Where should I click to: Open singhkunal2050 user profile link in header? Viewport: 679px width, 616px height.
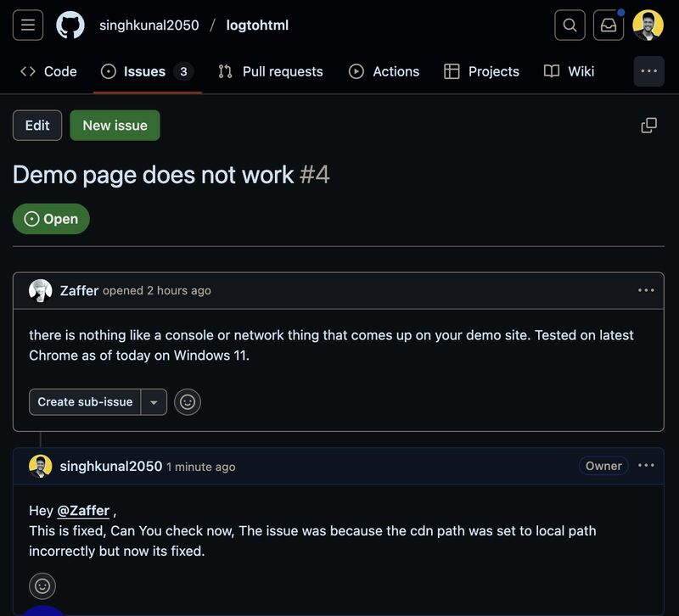click(x=149, y=25)
